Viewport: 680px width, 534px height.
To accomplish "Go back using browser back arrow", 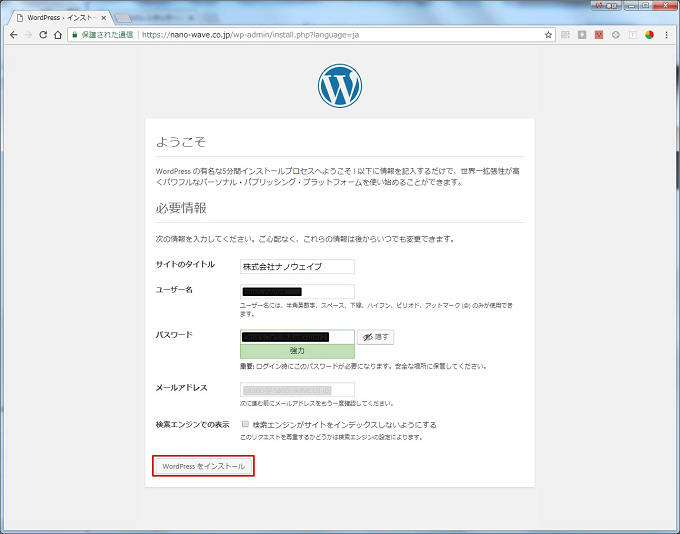I will point(13,35).
